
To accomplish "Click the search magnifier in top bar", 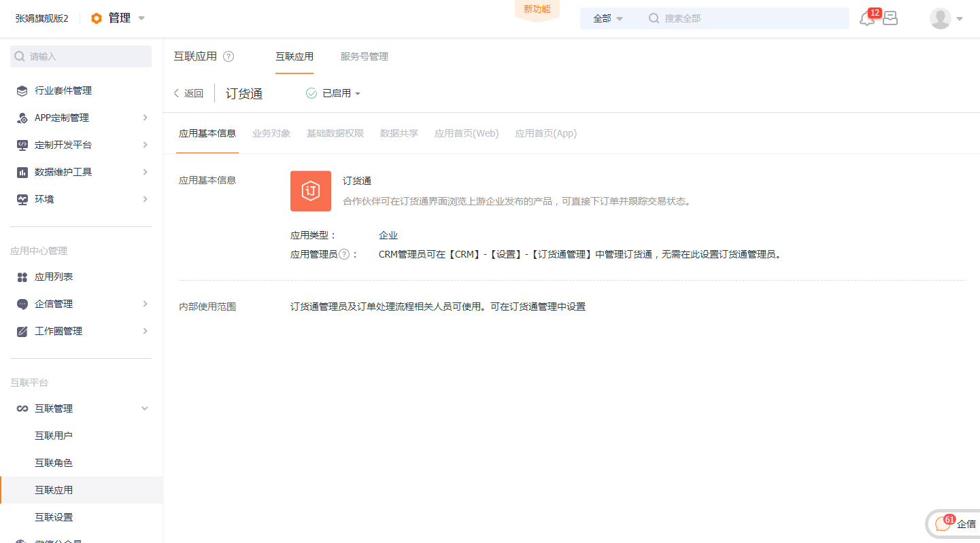I will 654,18.
